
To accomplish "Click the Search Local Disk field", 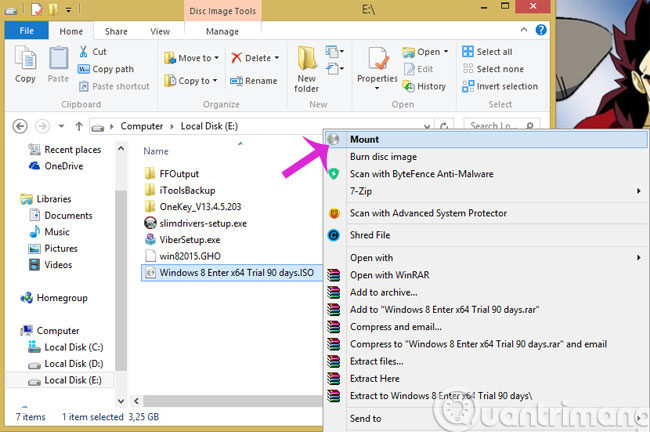I will coord(502,126).
